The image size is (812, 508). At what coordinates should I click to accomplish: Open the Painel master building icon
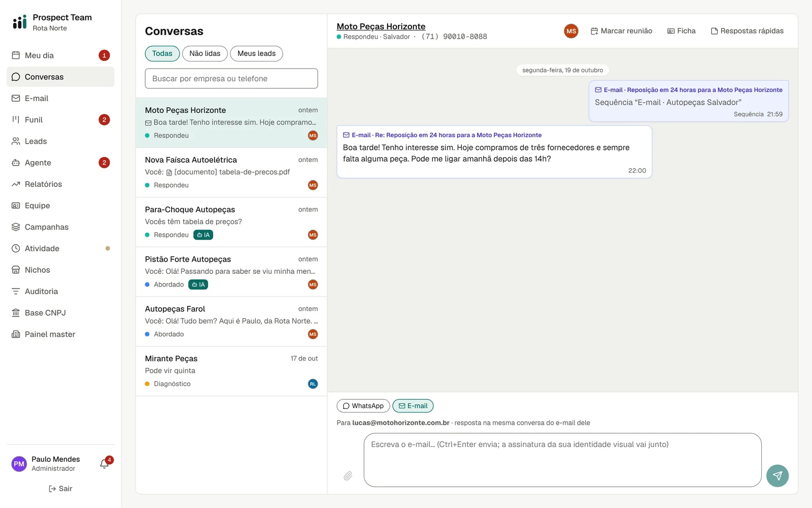[x=16, y=334]
